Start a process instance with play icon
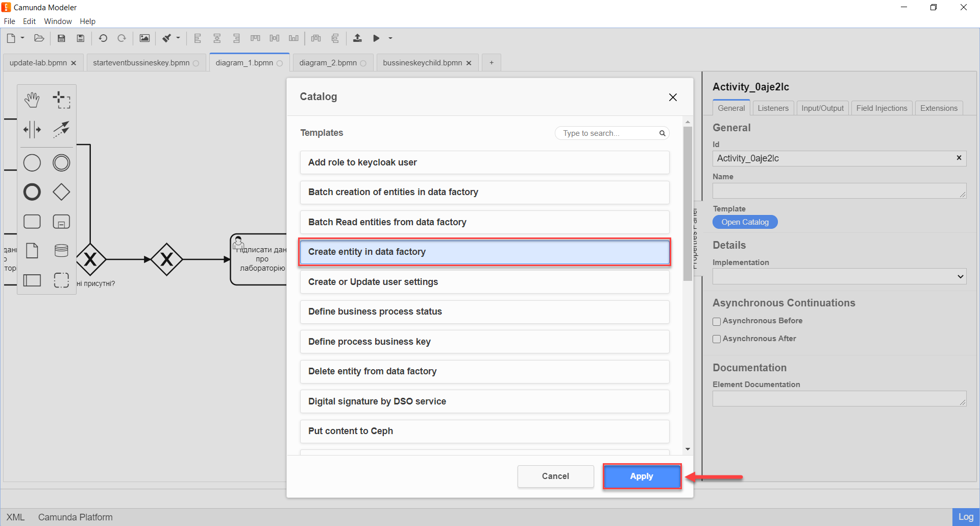Image resolution: width=980 pixels, height=526 pixels. (x=376, y=38)
